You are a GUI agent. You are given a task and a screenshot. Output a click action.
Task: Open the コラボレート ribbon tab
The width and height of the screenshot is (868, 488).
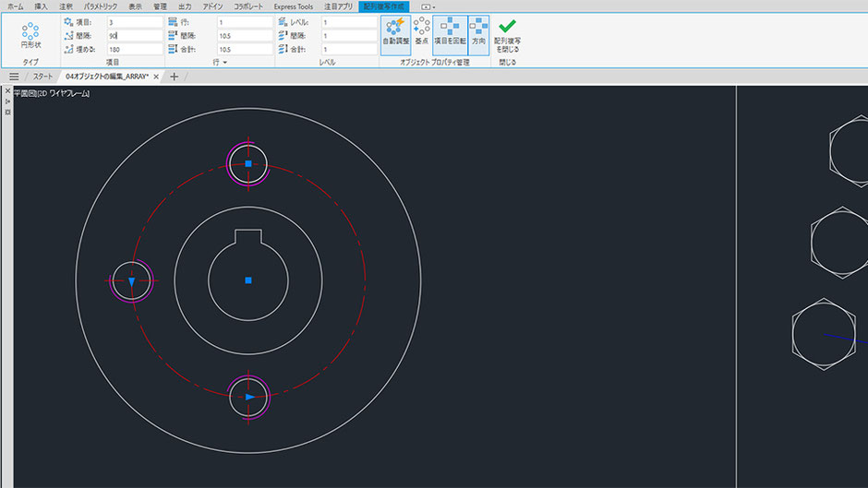tap(248, 6)
